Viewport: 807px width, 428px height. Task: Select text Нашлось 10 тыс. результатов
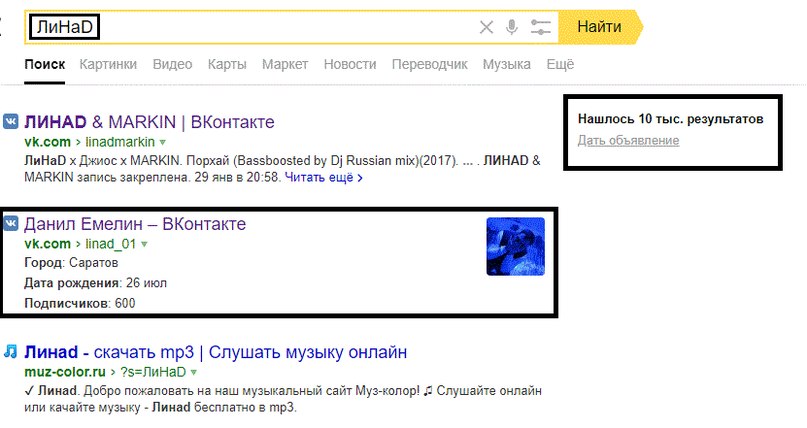pos(670,119)
